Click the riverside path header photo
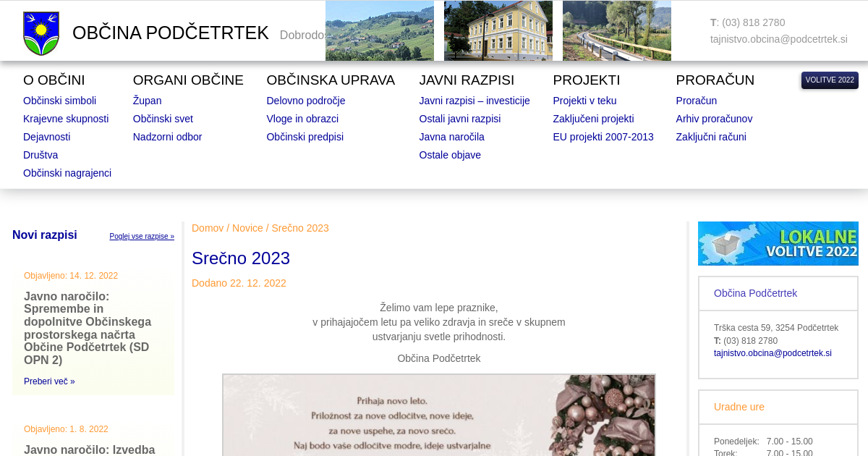The height and width of the screenshot is (456, 868). 616,31
